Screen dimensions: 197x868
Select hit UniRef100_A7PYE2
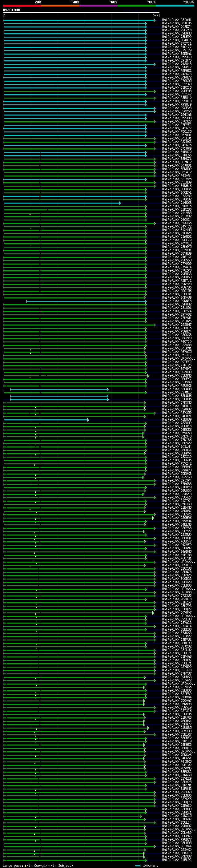pyautogui.click(x=176, y=125)
